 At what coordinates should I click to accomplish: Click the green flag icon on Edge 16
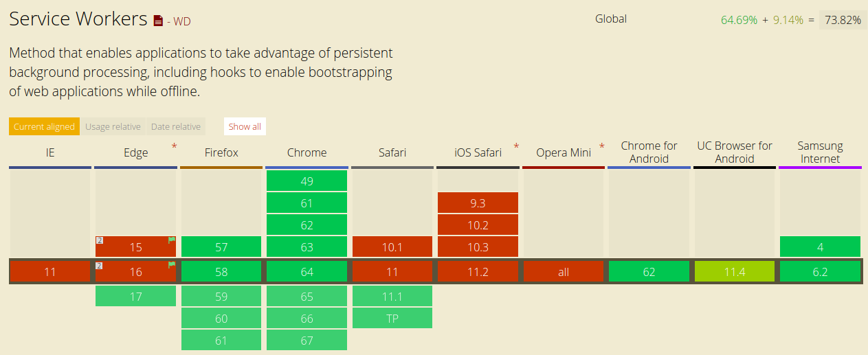tap(172, 265)
